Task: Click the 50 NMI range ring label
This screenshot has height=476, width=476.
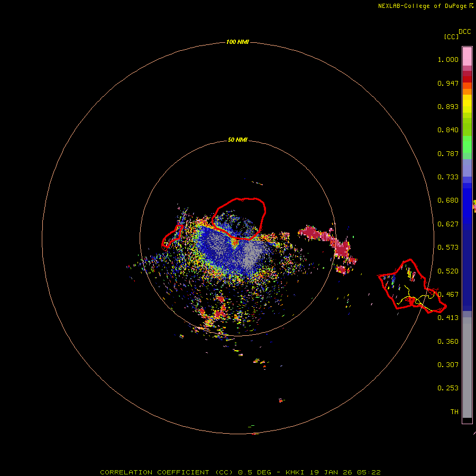Action: click(x=237, y=140)
